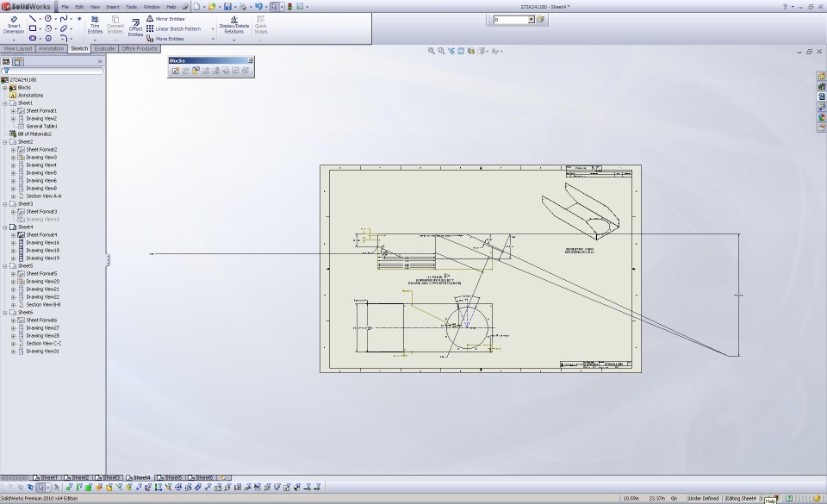Click Zoom to Fit in view toolbar
827x504 pixels.
coord(432,51)
